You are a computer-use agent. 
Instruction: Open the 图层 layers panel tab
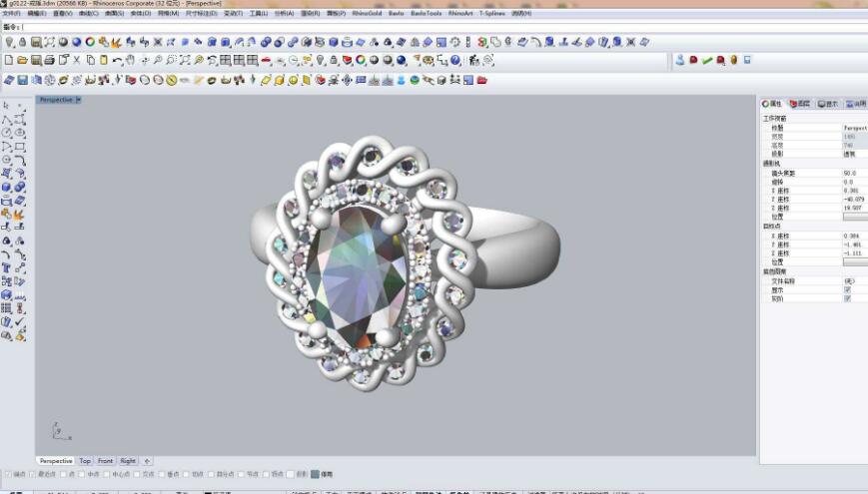(799, 104)
